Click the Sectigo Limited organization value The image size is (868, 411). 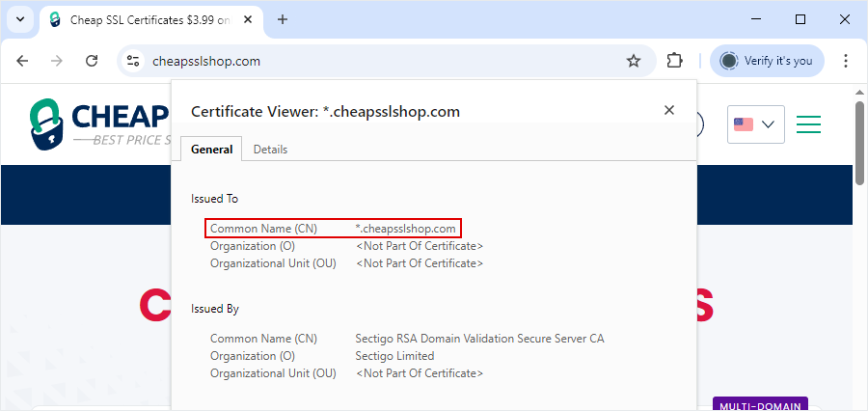(394, 356)
